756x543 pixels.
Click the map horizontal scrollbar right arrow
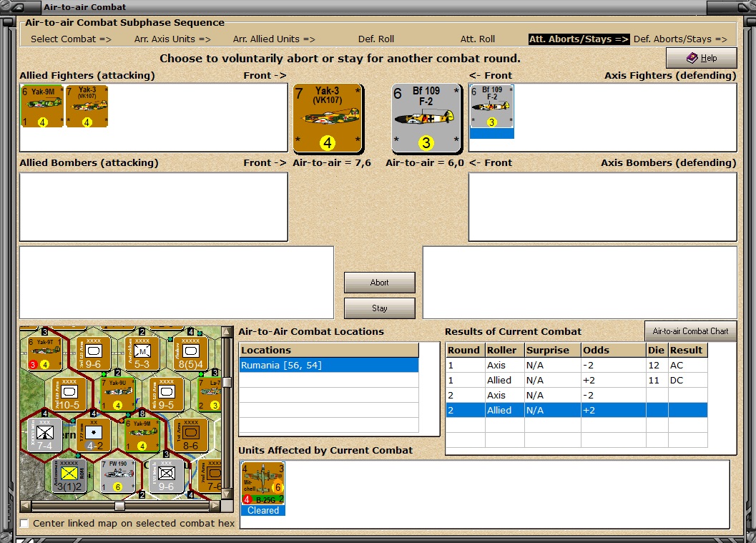pos(215,506)
